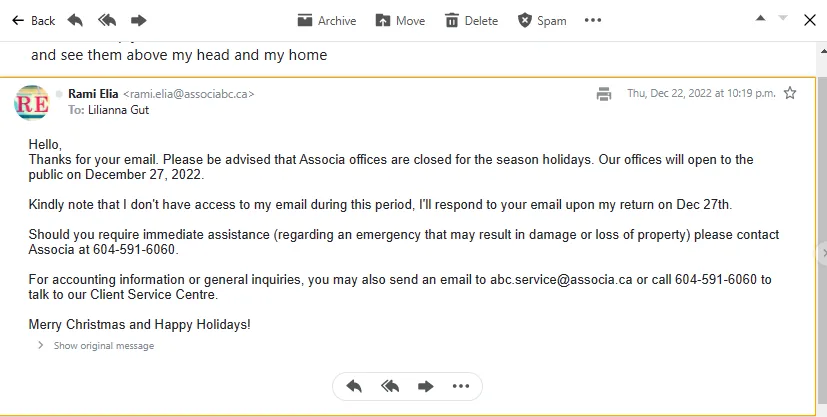Move the email to a folder
The image size is (827, 417).
click(x=400, y=21)
